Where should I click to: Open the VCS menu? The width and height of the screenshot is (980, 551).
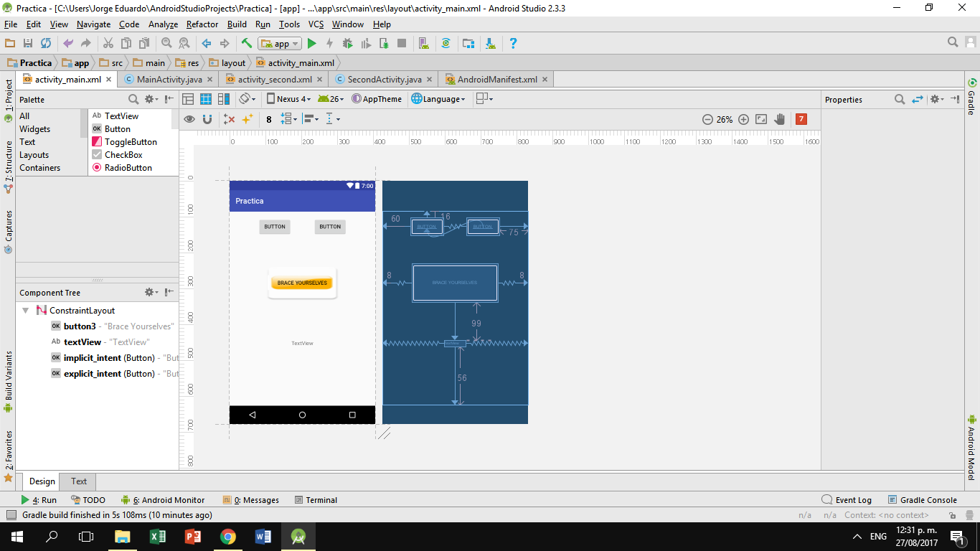(316, 24)
